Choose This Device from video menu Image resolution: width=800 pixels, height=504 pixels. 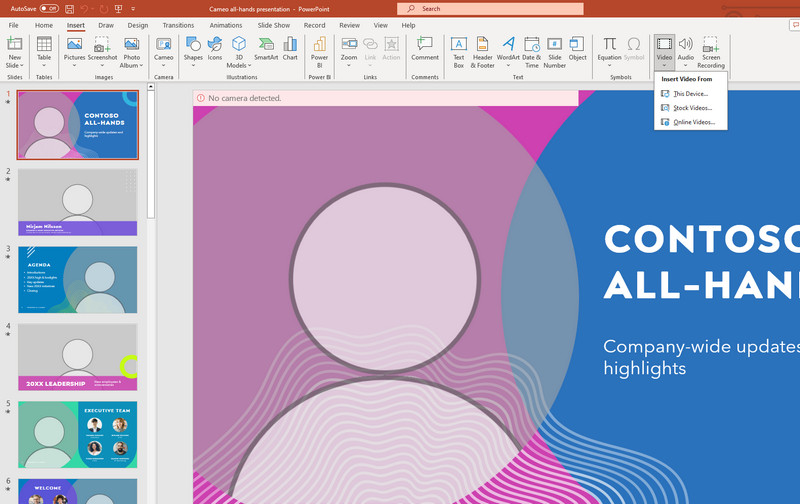[690, 94]
